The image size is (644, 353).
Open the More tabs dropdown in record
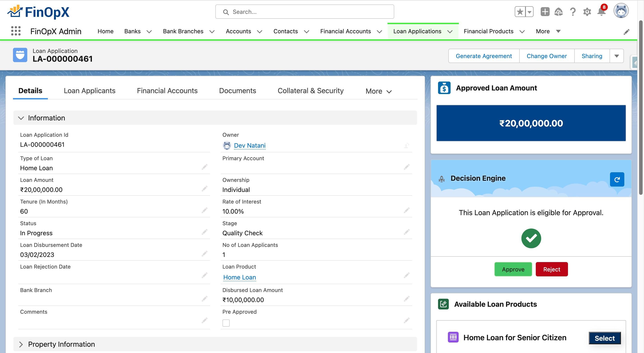tap(378, 91)
